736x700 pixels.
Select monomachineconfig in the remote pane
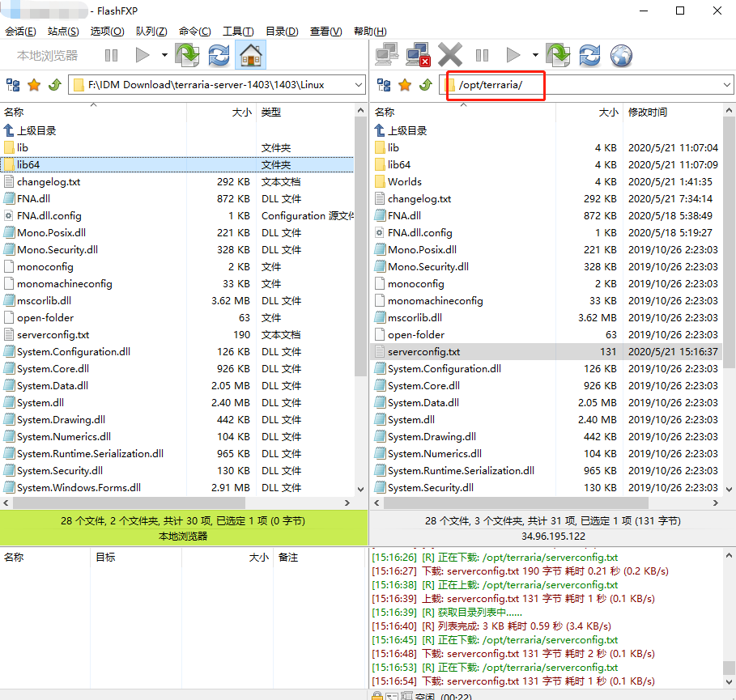tap(547, 301)
